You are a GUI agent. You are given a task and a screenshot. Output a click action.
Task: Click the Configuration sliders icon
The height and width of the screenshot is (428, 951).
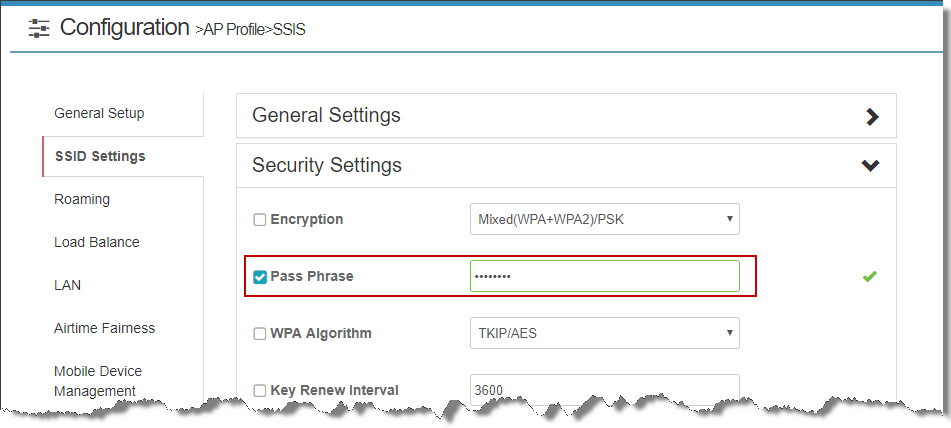point(39,28)
